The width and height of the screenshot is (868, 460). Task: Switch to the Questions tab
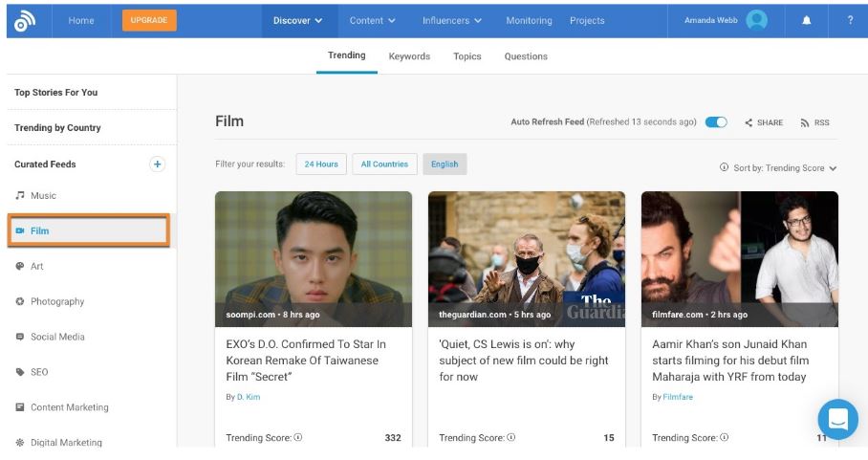pos(526,56)
